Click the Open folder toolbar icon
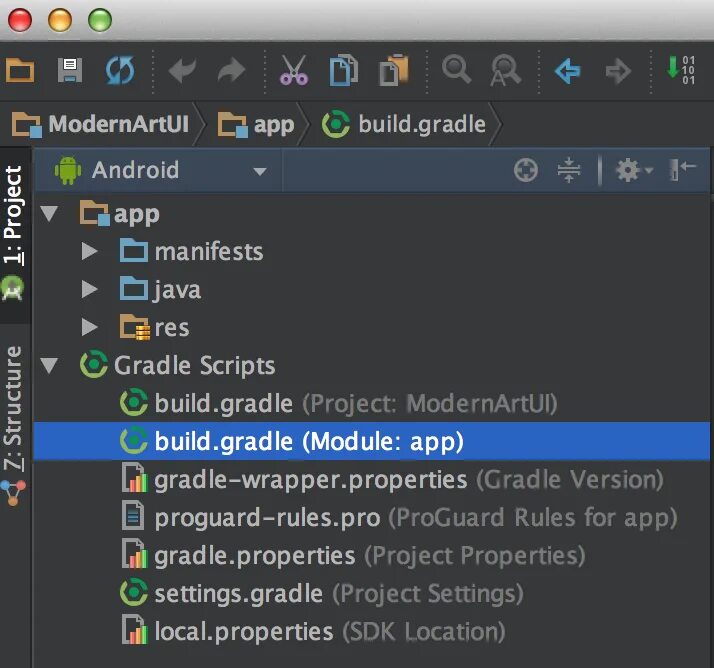Viewport: 714px width, 668px height. pyautogui.click(x=20, y=71)
